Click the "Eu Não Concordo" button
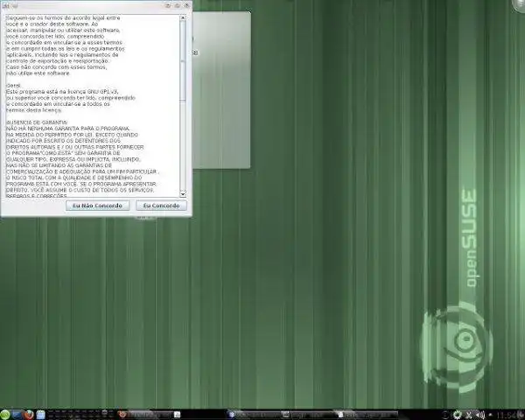The image size is (525, 420). coord(97,206)
